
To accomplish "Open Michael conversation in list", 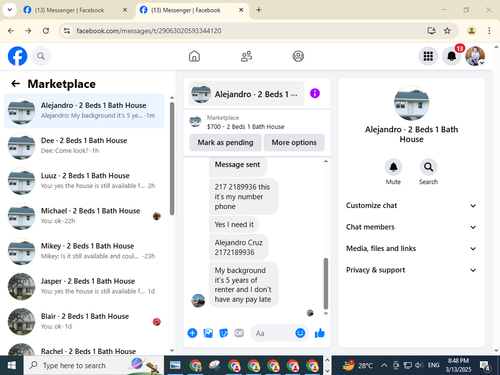I will (x=84, y=216).
